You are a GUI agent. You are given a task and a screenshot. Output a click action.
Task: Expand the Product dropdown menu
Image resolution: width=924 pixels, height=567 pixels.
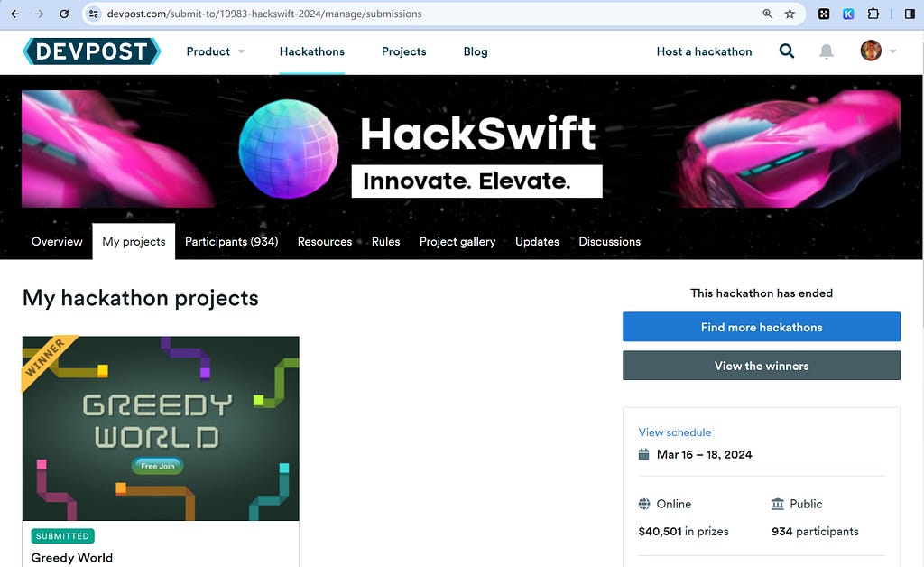tap(215, 51)
